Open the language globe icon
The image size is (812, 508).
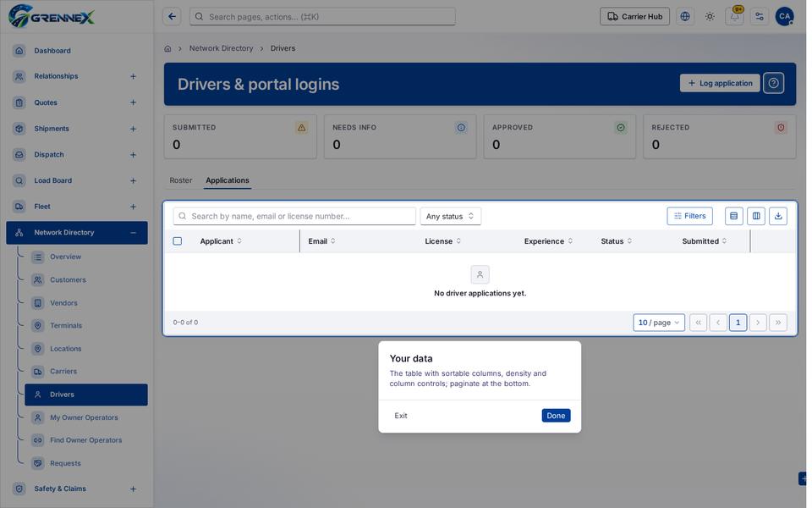click(x=684, y=17)
